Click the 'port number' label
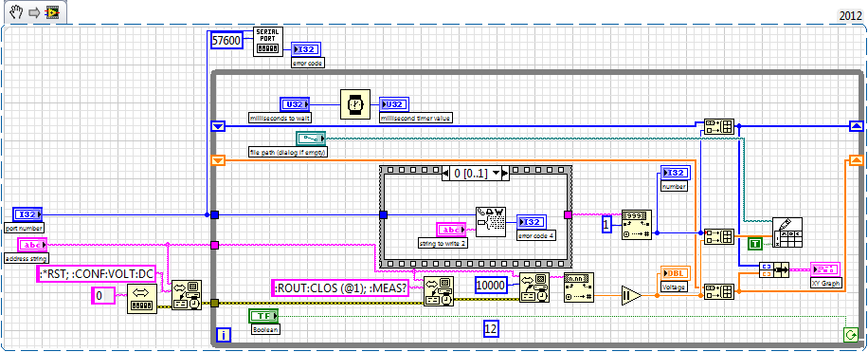Viewport: 868px width, 352px height. click(x=24, y=228)
